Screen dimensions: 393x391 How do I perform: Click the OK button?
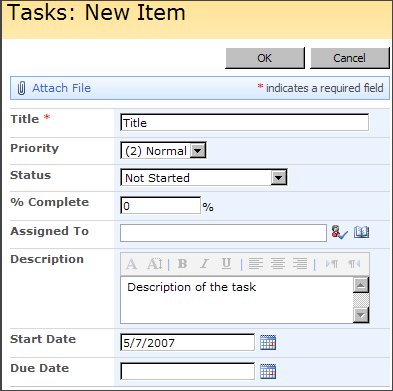[x=265, y=58]
